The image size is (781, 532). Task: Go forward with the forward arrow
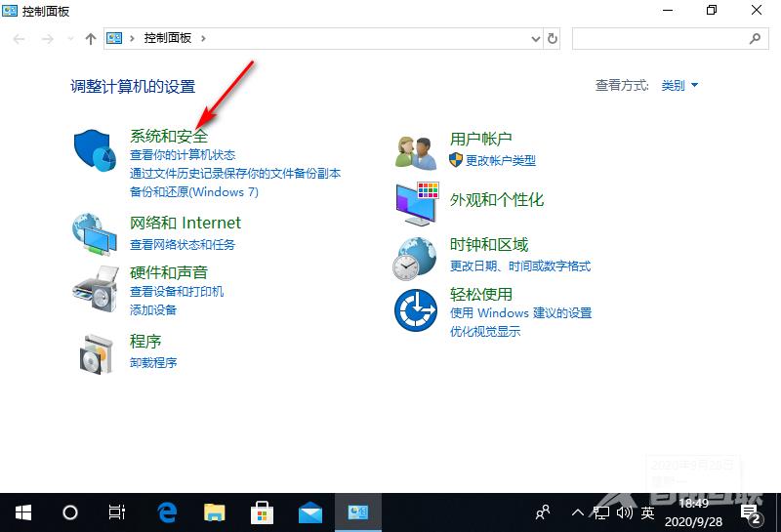pyautogui.click(x=47, y=39)
